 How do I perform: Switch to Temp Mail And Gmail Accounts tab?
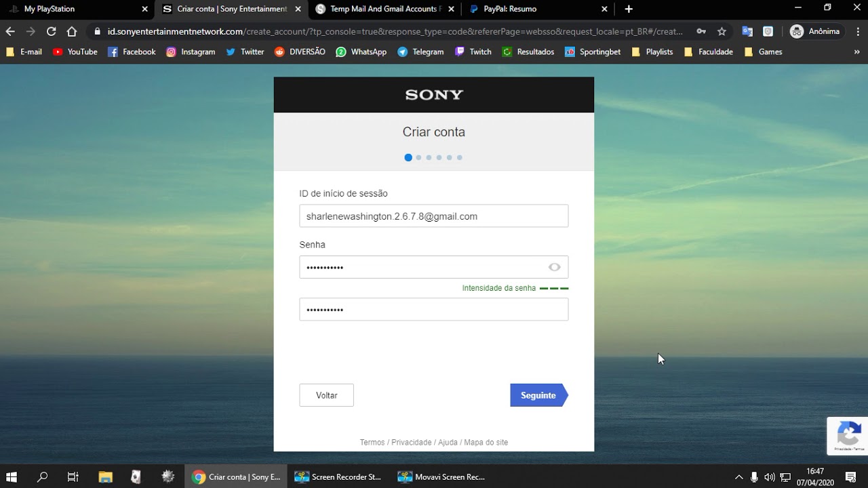point(384,9)
